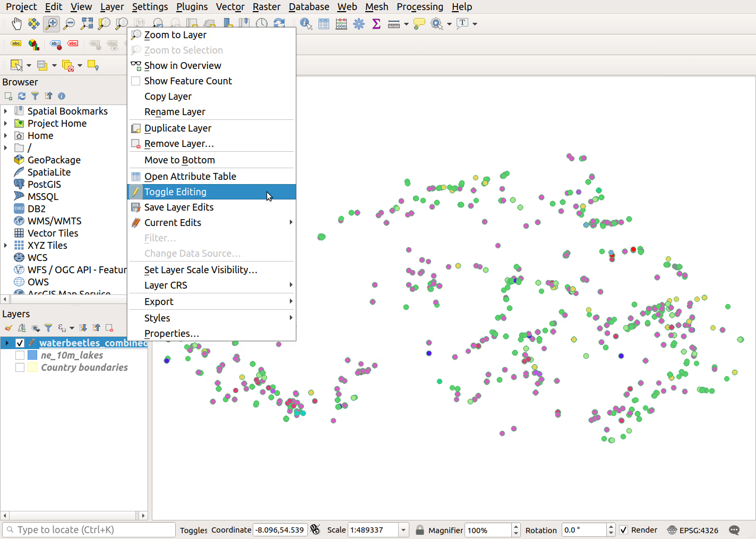Activate the Zoom Out magnifier tool
The image size is (756, 539).
click(x=69, y=23)
